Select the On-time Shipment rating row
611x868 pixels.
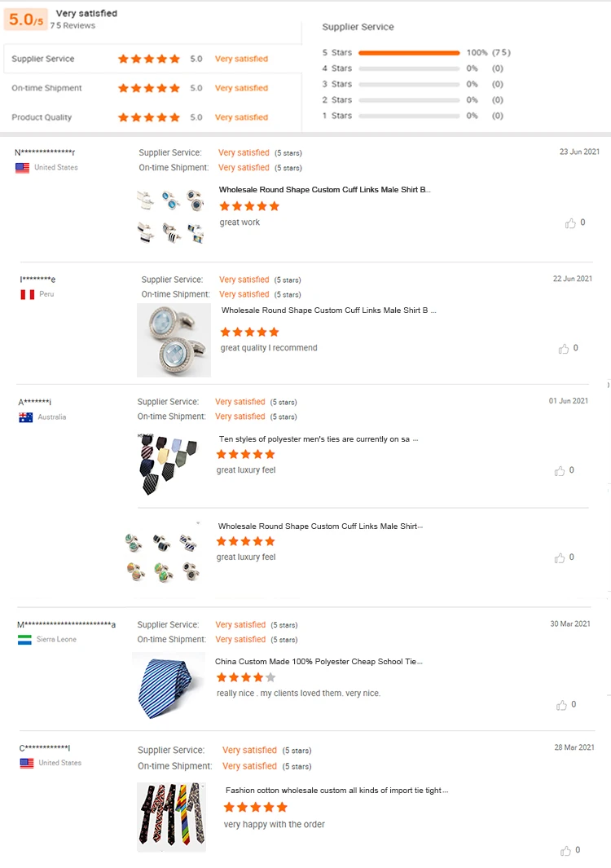(151, 88)
